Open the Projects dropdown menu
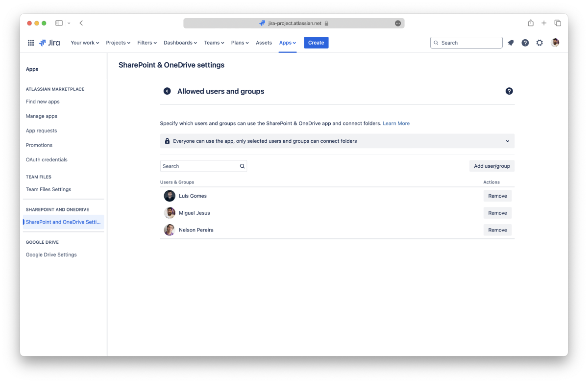The width and height of the screenshot is (588, 383). (x=118, y=43)
